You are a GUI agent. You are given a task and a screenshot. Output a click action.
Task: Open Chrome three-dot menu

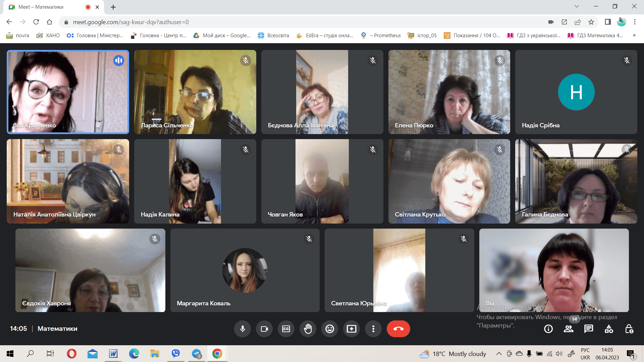click(635, 22)
